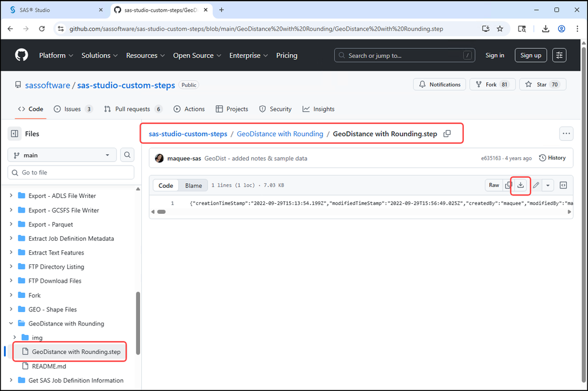Select README.md in file tree
The image size is (588, 391).
click(x=49, y=366)
